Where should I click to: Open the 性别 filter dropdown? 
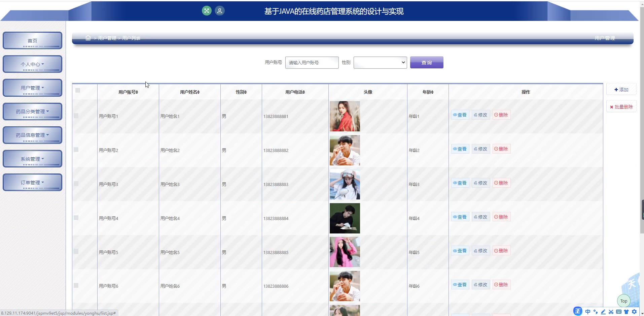point(380,62)
